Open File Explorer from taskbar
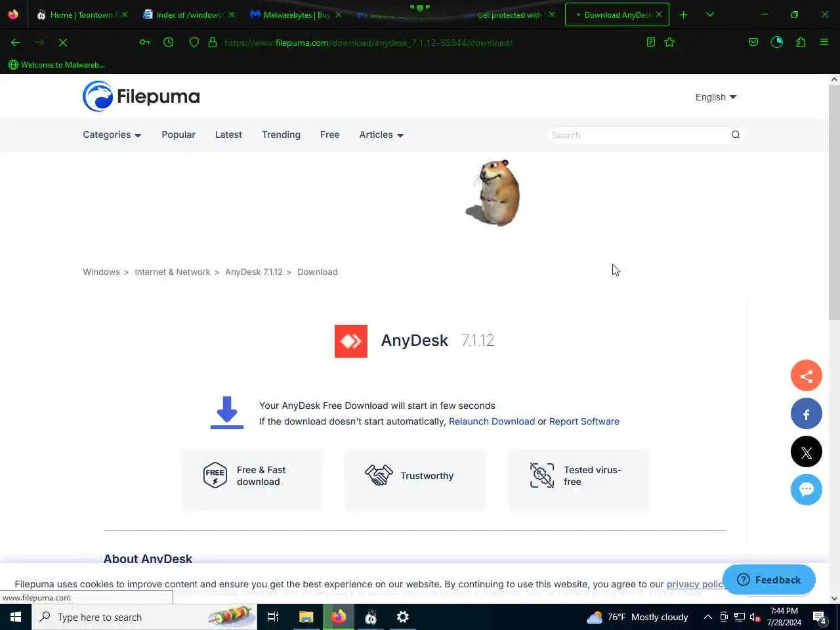840x630 pixels. coord(306,617)
